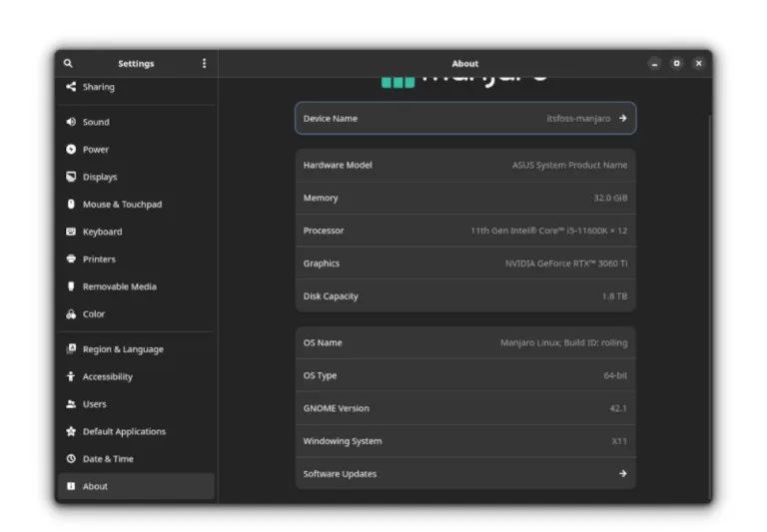Select Keyboard in the sidebar
Viewport: 767px width, 532px height.
click(136, 232)
